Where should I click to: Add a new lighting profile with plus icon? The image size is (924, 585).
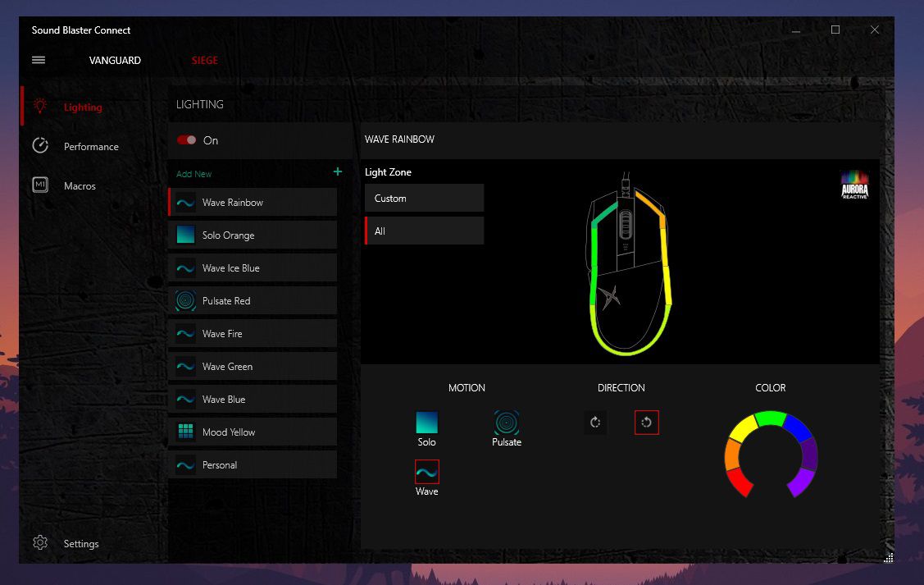338,171
